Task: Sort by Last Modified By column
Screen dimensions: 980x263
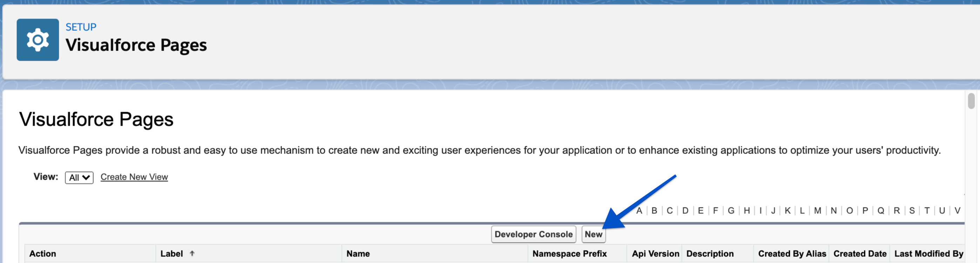Action: pos(929,254)
